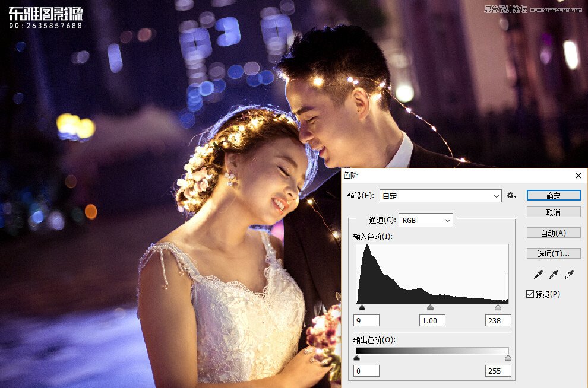This screenshot has height=388, width=588.
Task: Focus the gamma field showing 1.00
Action: [432, 320]
